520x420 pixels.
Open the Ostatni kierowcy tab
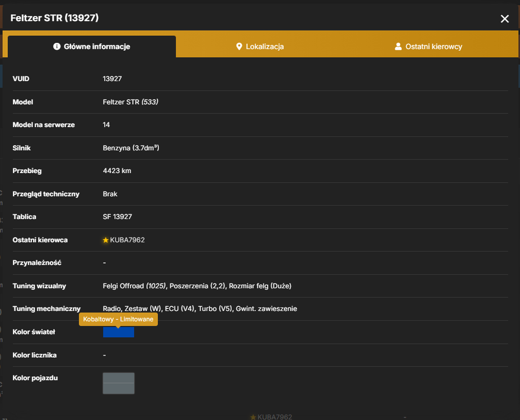(428, 46)
